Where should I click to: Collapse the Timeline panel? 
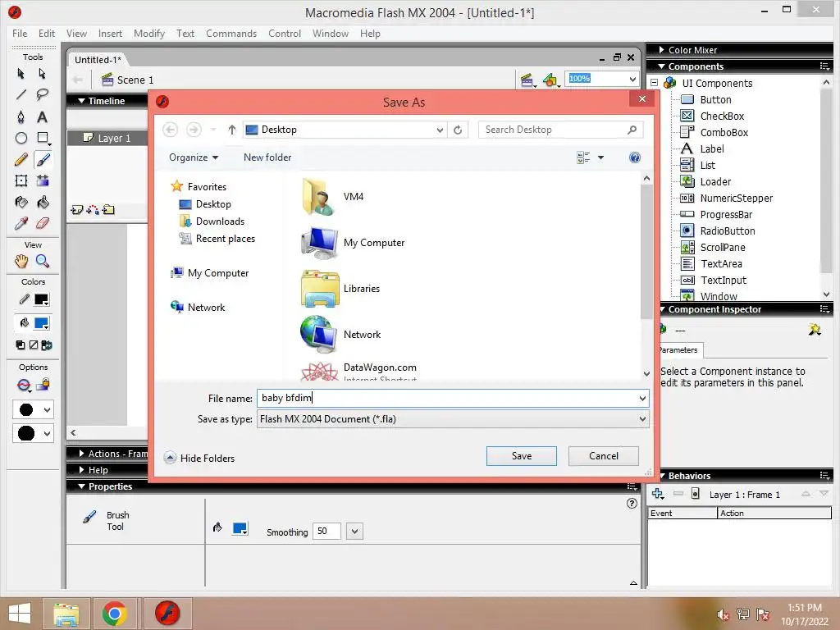81,101
